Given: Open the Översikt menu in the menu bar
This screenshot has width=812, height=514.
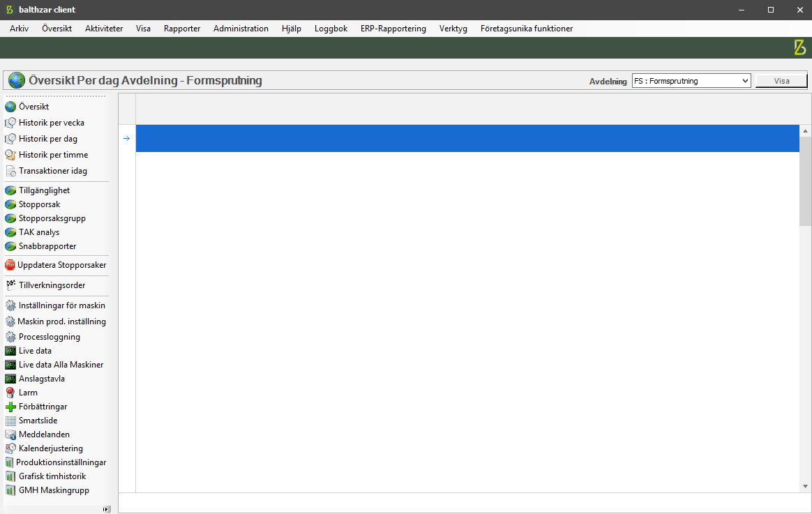Looking at the screenshot, I should pyautogui.click(x=57, y=29).
